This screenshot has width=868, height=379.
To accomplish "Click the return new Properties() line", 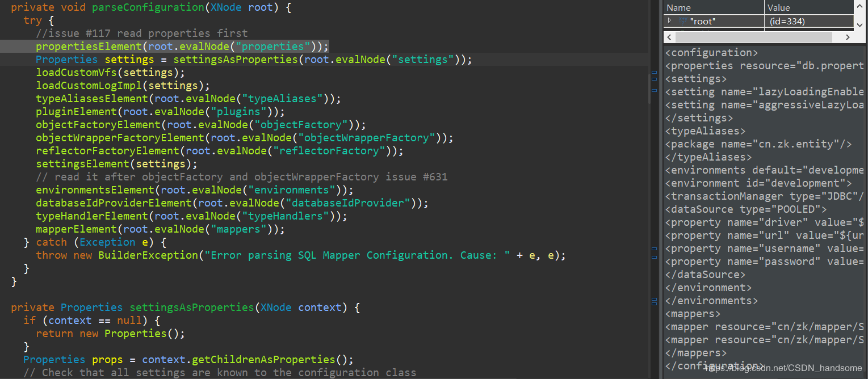I will (110, 334).
